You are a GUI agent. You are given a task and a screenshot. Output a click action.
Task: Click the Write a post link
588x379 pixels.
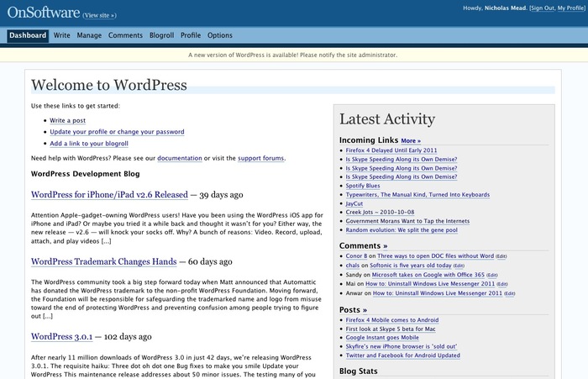(x=68, y=120)
